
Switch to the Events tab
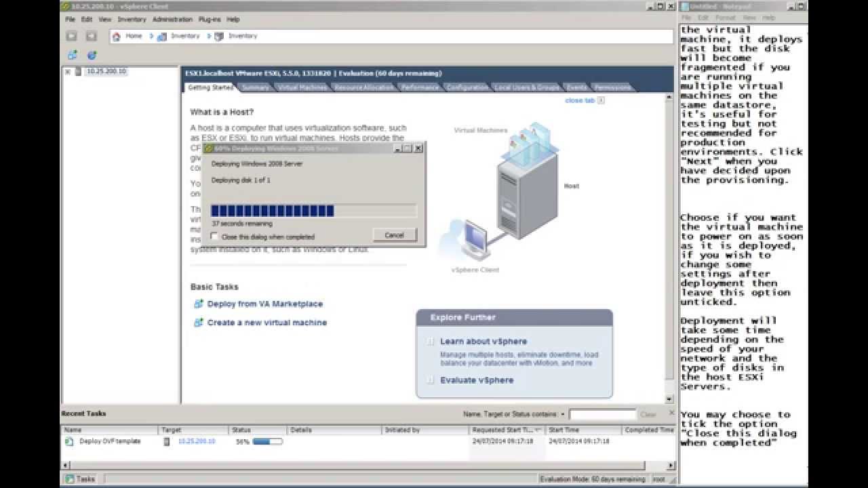576,87
